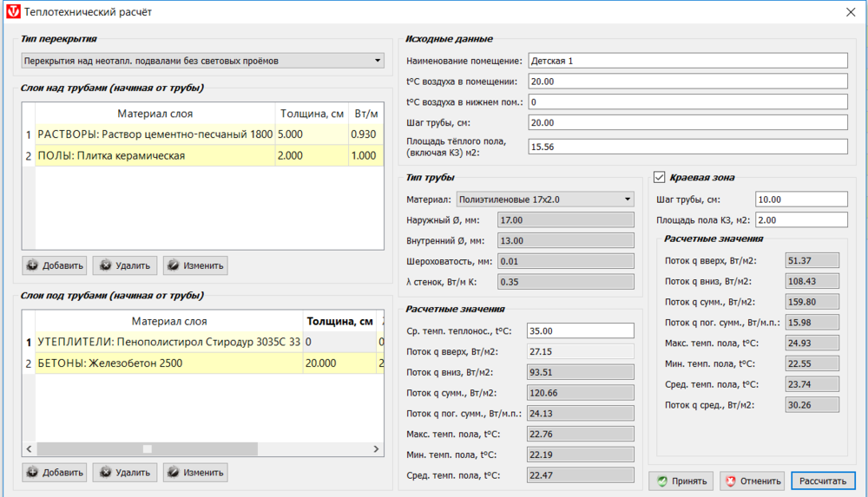Viewport: 868px width, 497px height.
Task: Click the Рассчитать button
Action: pyautogui.click(x=823, y=481)
